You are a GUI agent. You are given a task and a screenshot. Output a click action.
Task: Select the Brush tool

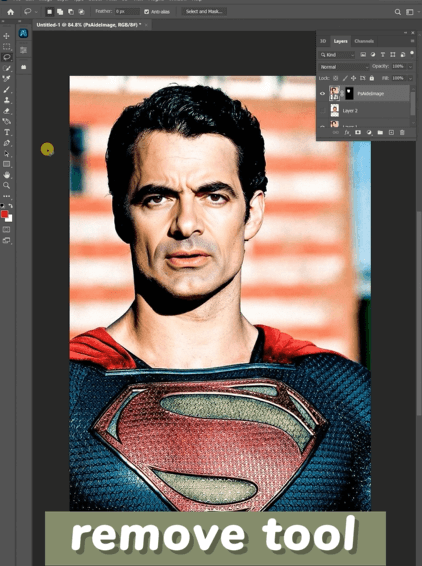click(x=6, y=89)
